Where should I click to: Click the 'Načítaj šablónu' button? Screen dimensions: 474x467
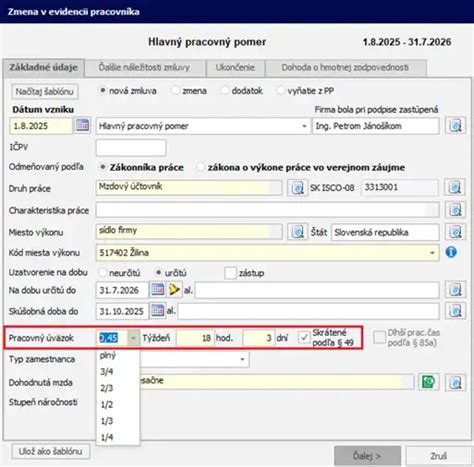[x=45, y=91]
